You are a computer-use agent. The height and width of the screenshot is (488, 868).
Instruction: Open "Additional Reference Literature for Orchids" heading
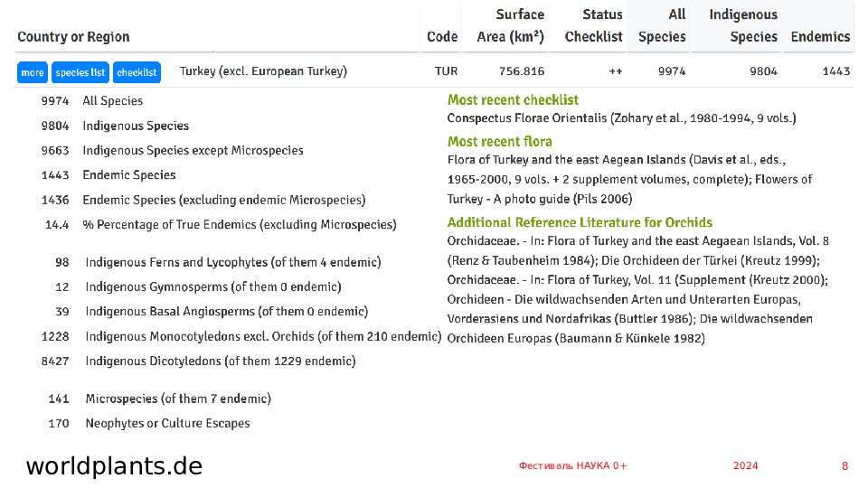click(x=580, y=222)
